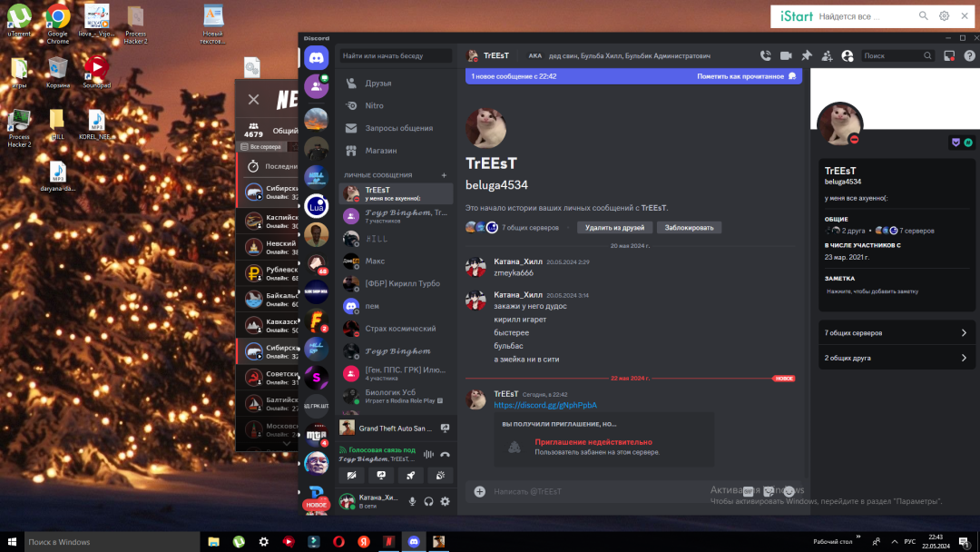Click the plus attachment button in message box
Viewport: 980px width, 552px height.
(x=479, y=491)
